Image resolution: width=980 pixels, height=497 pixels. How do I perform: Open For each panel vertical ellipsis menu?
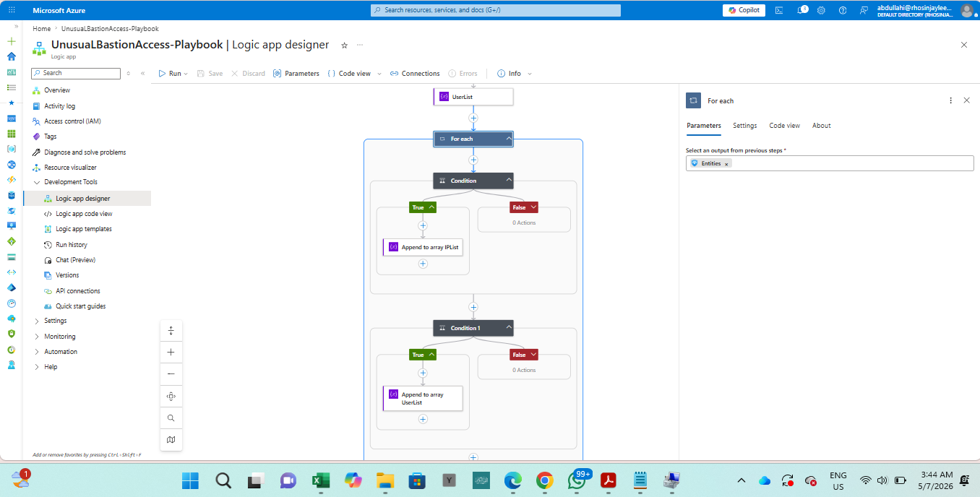950,100
